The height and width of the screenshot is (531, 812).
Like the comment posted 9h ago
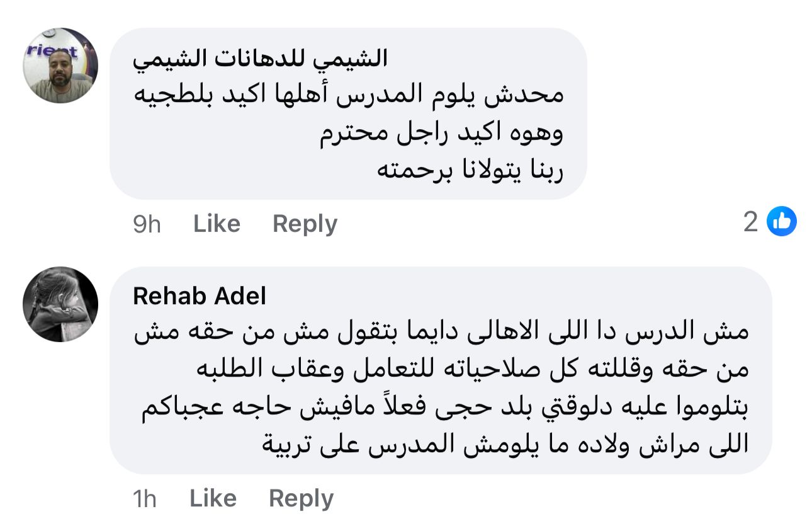point(217,224)
